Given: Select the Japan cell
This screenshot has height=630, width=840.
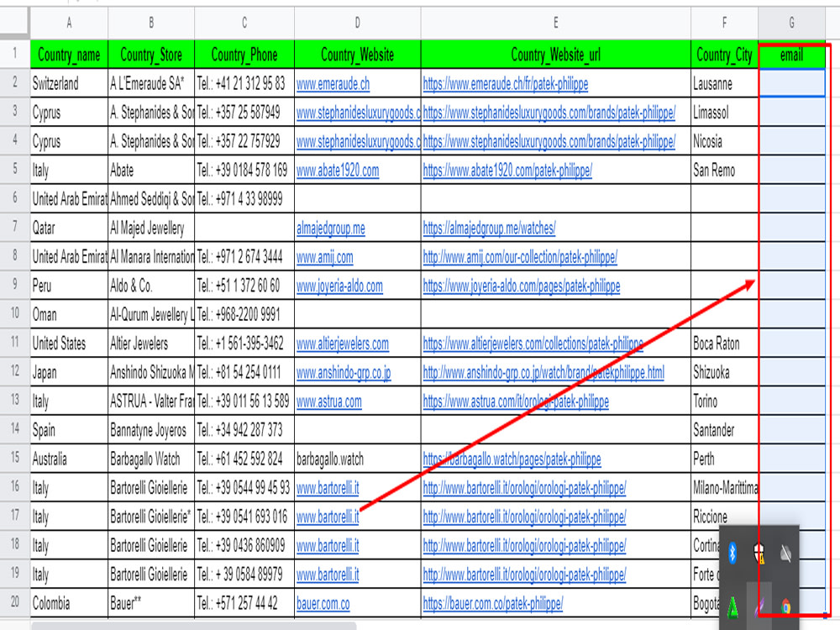Looking at the screenshot, I should coord(69,372).
